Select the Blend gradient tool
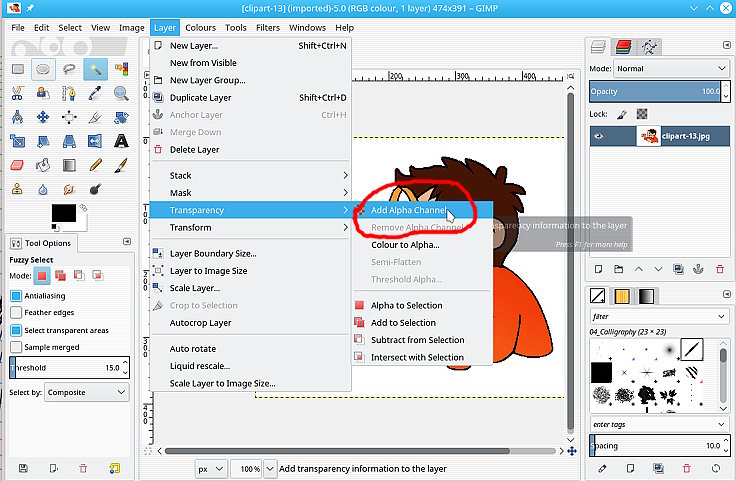736x481 pixels. pos(69,165)
